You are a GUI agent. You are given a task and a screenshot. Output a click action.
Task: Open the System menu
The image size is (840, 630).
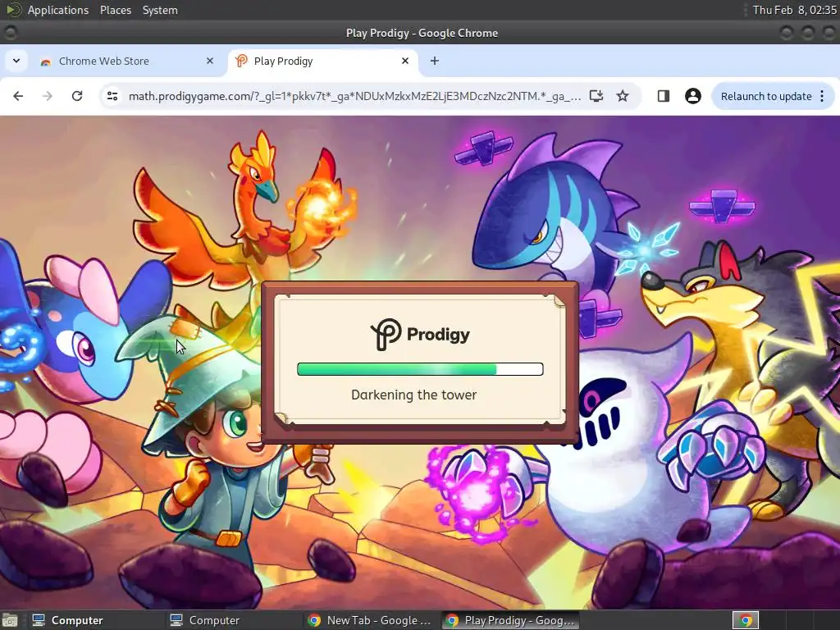(x=160, y=10)
